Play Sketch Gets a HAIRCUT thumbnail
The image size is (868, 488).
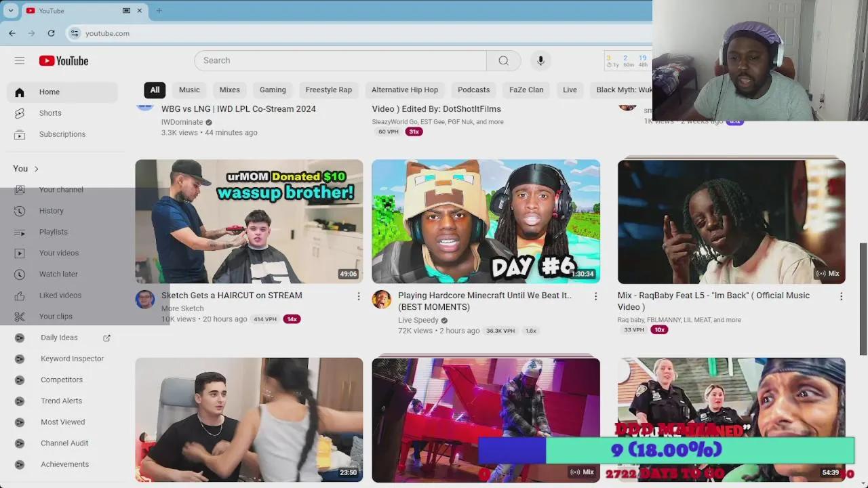(249, 222)
